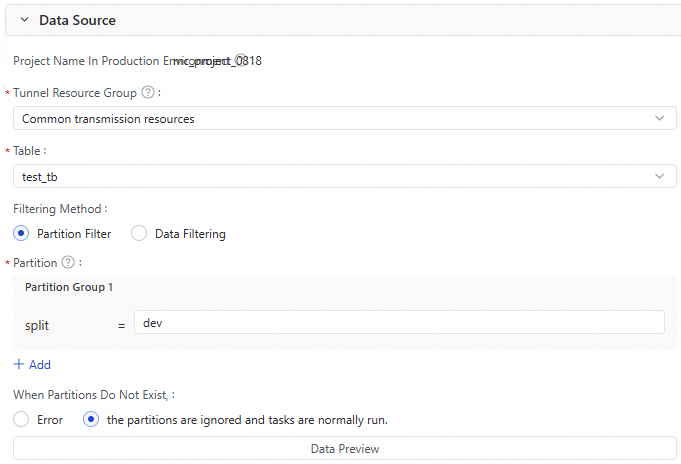681x464 pixels.
Task: Click the split partition key label
Action: pyautogui.click(x=37, y=326)
